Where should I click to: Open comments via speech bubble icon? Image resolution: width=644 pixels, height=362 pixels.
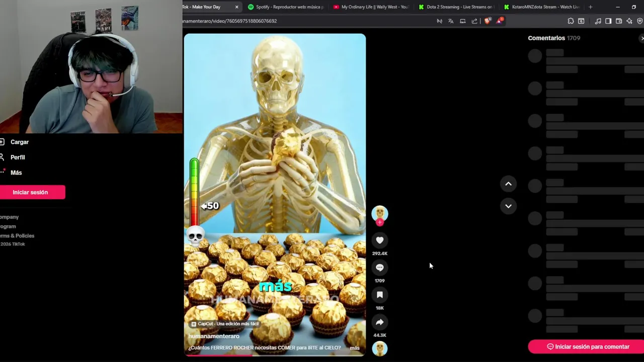pos(380,267)
